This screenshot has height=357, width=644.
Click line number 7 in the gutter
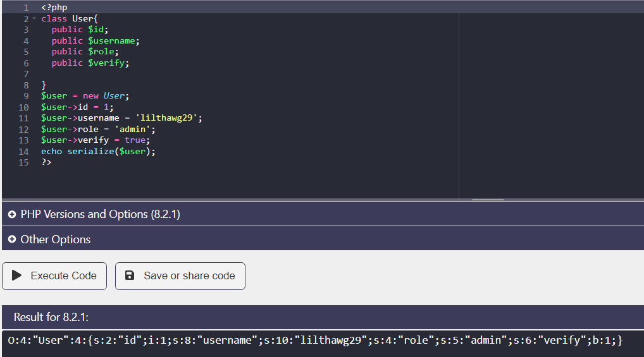tap(25, 74)
